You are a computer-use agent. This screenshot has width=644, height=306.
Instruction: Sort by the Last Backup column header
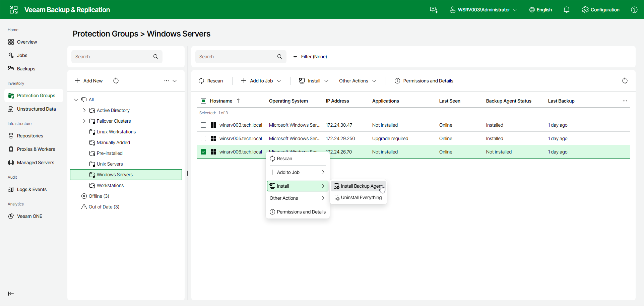point(561,101)
